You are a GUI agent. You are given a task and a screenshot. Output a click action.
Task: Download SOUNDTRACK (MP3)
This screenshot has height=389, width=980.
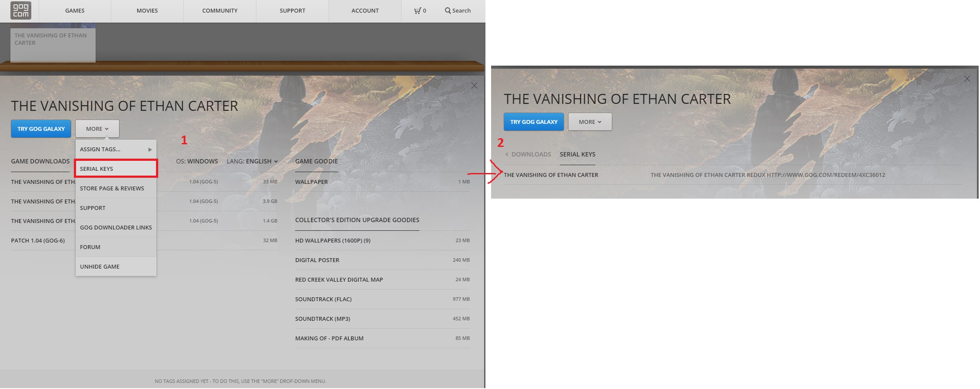(382, 319)
